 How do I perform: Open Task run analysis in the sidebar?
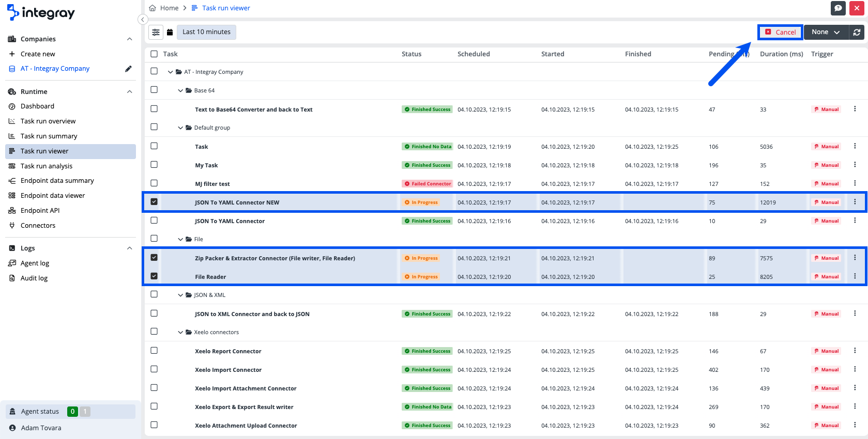pyautogui.click(x=47, y=166)
